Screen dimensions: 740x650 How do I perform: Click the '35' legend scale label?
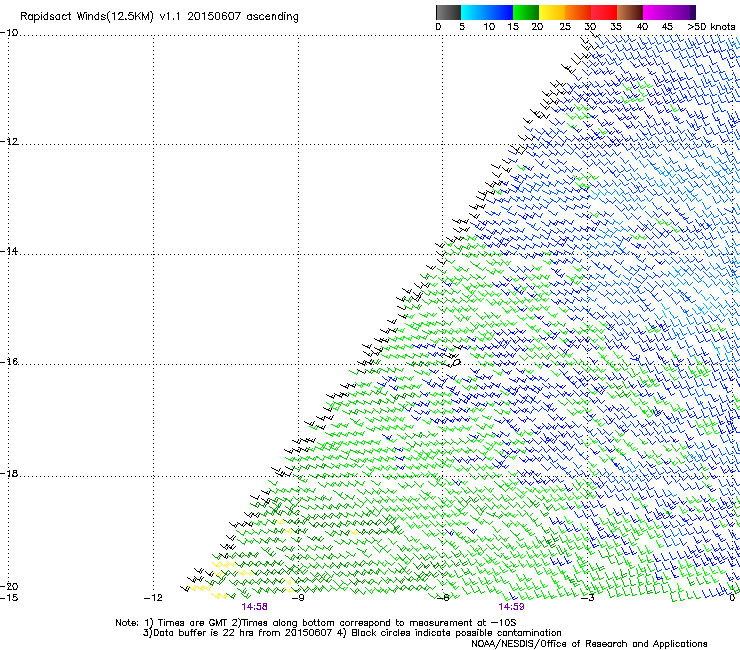[616, 27]
